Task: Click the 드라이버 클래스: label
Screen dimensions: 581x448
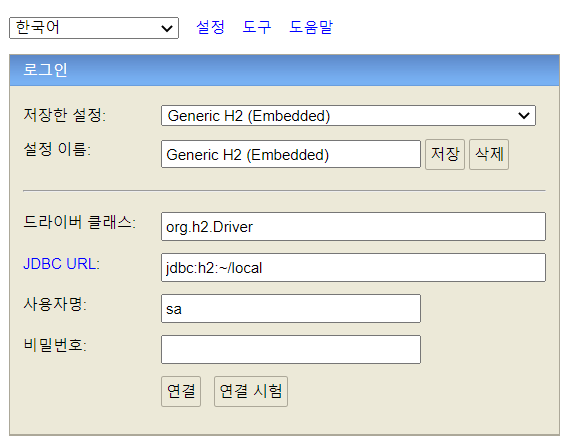Action: click(80, 222)
